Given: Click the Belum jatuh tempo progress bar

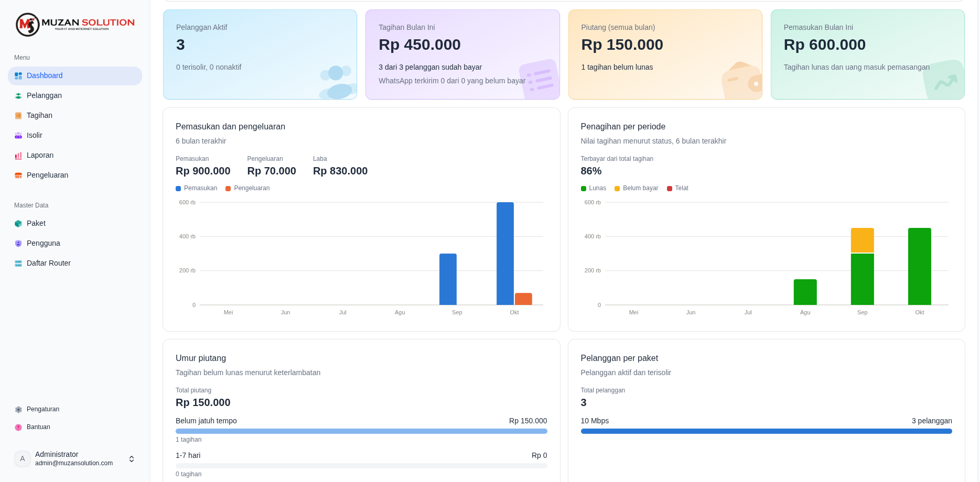Looking at the screenshot, I should [361, 431].
